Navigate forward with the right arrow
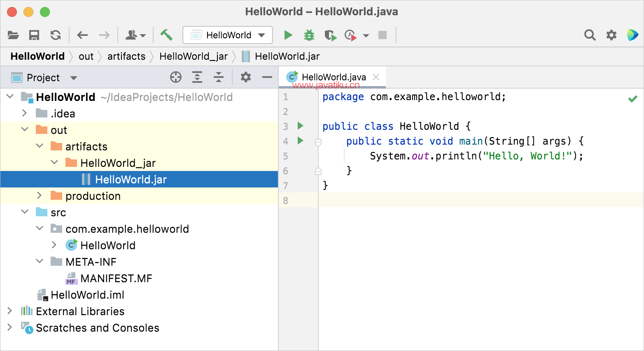Viewport: 644px width, 351px height. click(105, 35)
